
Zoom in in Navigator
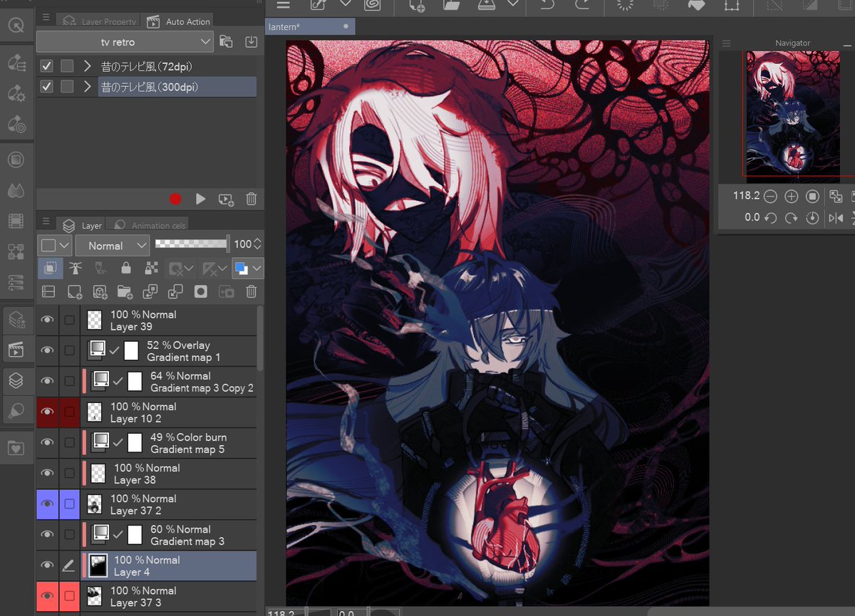791,196
